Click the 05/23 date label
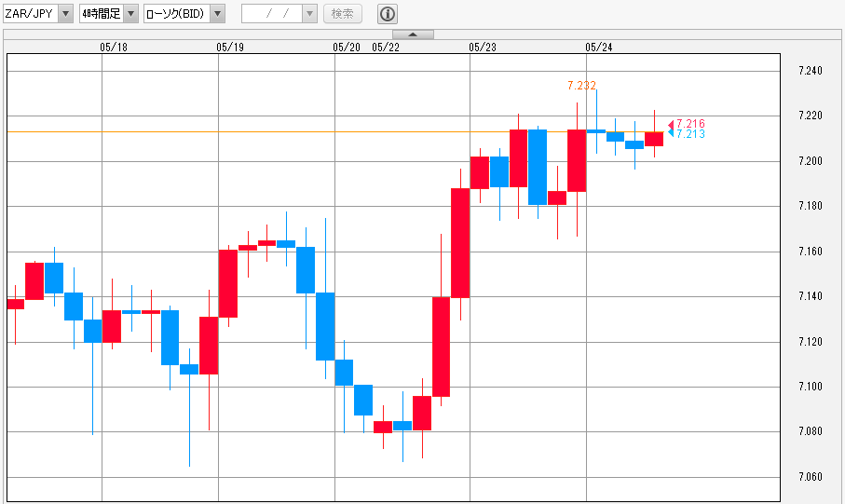This screenshot has width=845, height=504. click(483, 47)
